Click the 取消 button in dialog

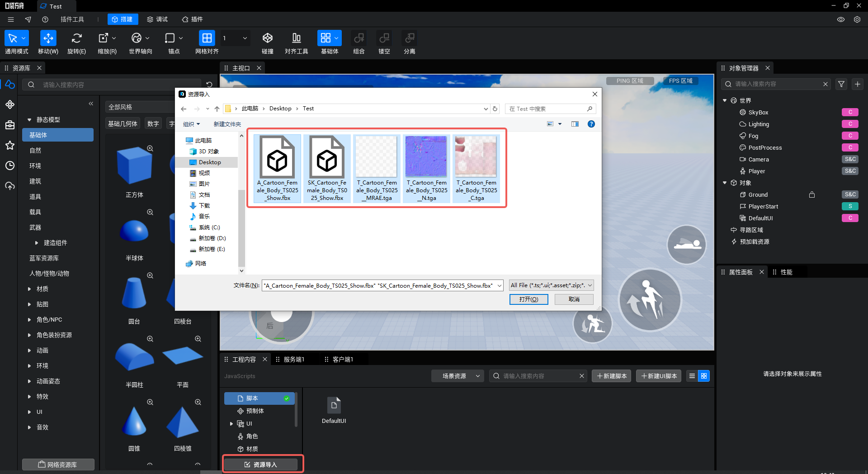tap(574, 299)
